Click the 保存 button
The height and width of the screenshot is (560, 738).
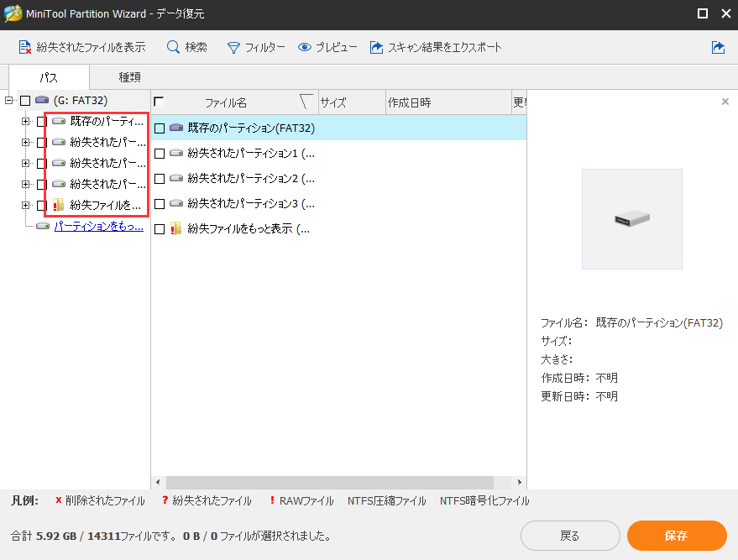(678, 536)
